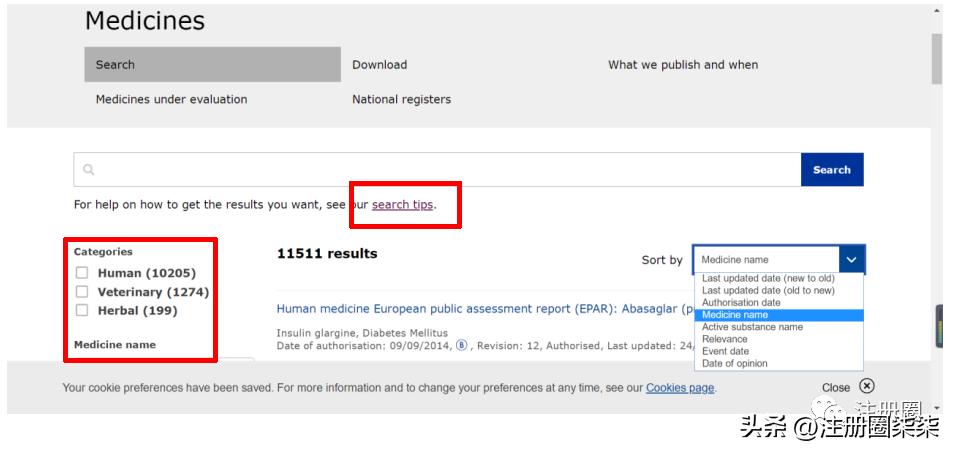Screen dimensions: 953x453
Task: Close the cookie preferences banner
Action: pyautogui.click(x=866, y=386)
